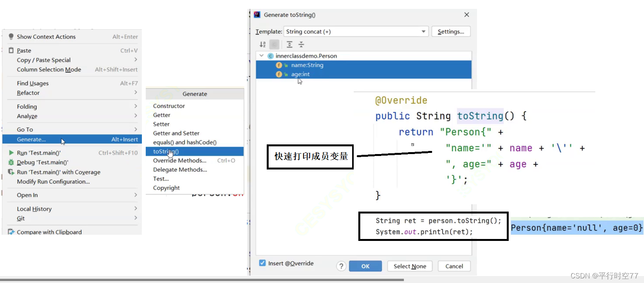644x283 pixels.
Task: Select Setter in the Generate popup
Action: pos(194,124)
